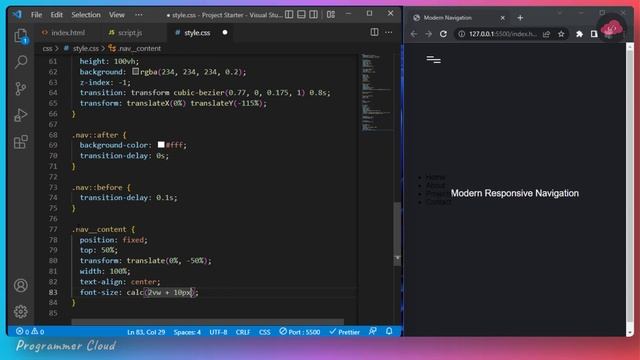Click the editor horizontal scrollbar
The height and width of the screenshot is (360, 640).
click(x=207, y=322)
